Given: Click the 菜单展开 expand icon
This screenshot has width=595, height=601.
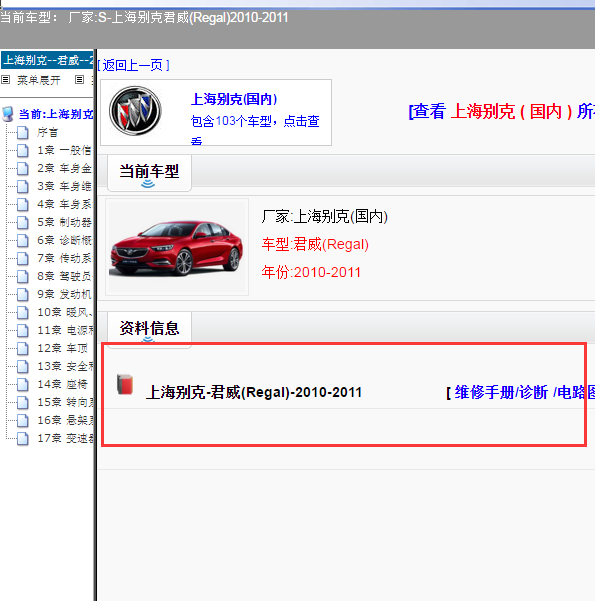Looking at the screenshot, I should [5, 80].
